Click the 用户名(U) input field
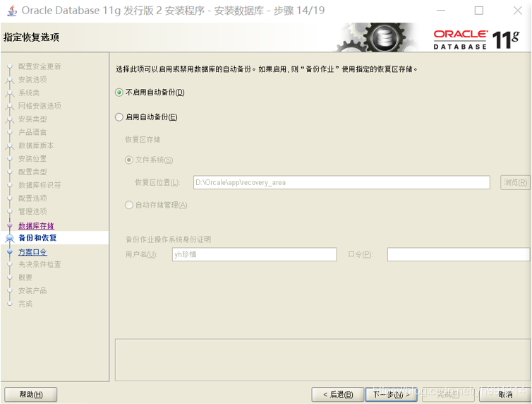Viewport: 532px width, 404px height. 254,254
